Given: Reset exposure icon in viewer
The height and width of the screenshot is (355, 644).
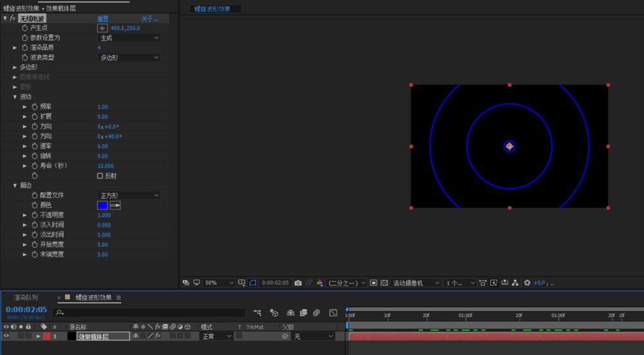Looking at the screenshot, I should pos(527,283).
